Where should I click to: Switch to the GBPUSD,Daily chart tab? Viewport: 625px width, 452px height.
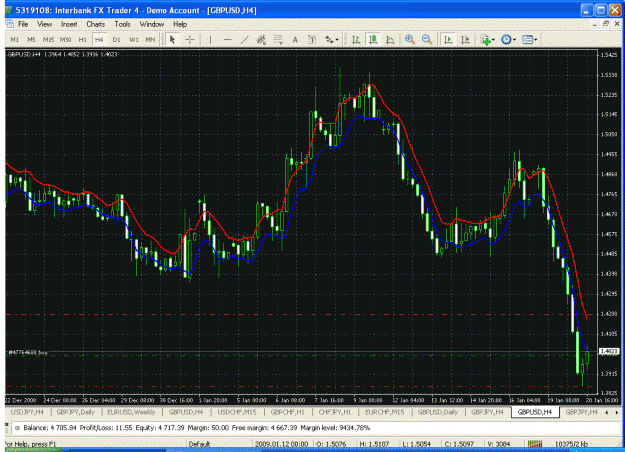coord(438,412)
